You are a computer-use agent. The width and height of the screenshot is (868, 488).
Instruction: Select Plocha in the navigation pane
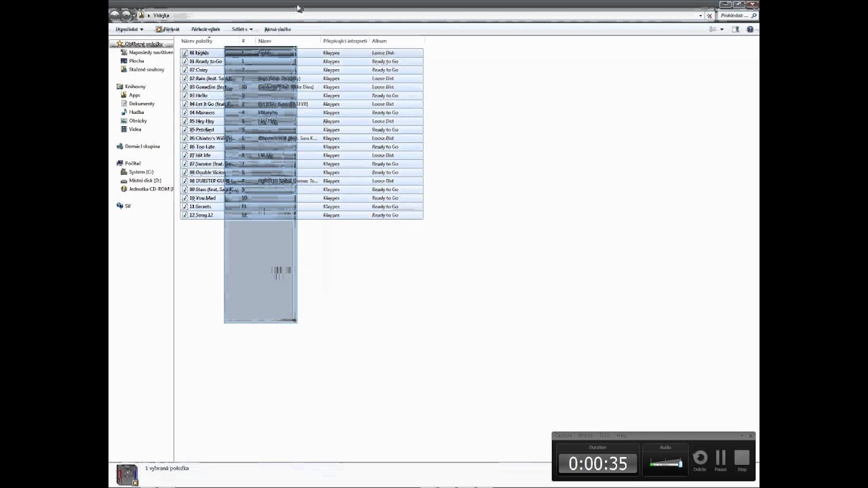click(136, 61)
